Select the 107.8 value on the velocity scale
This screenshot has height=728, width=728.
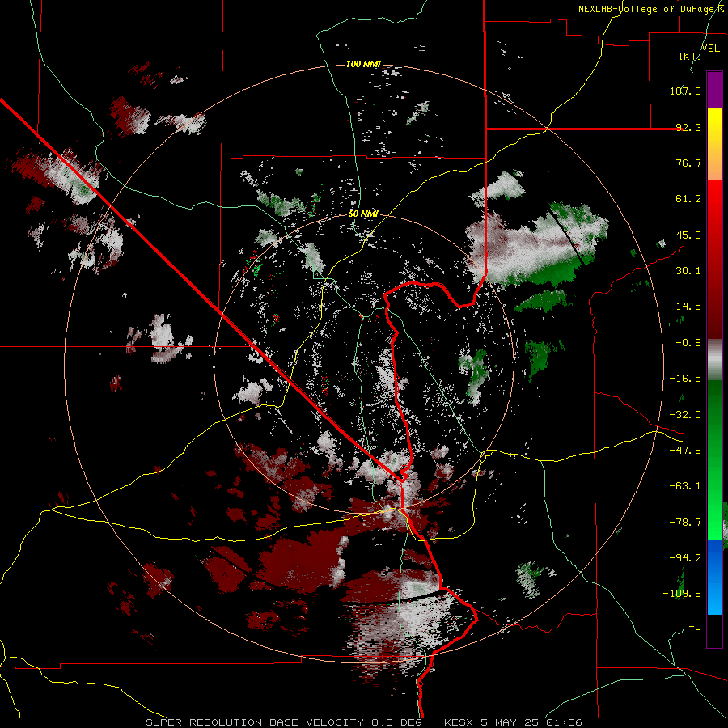click(685, 91)
